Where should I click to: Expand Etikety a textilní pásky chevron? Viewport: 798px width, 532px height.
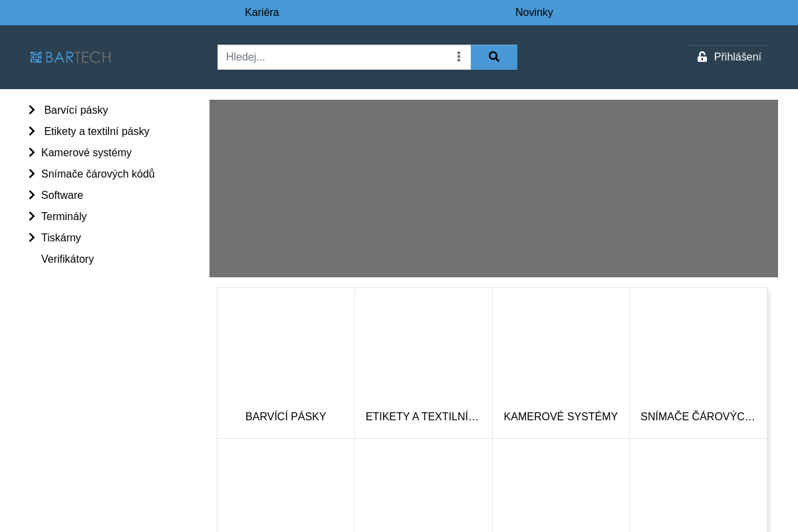tap(32, 132)
